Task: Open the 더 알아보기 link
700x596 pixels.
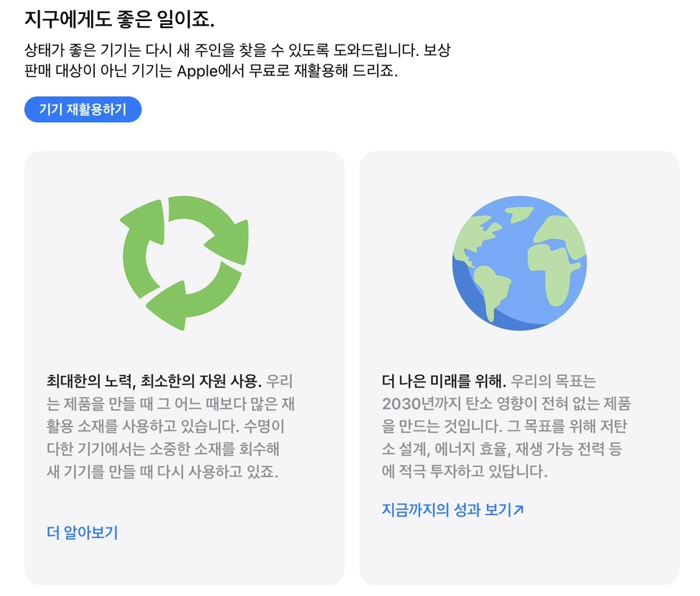Action: [x=82, y=532]
